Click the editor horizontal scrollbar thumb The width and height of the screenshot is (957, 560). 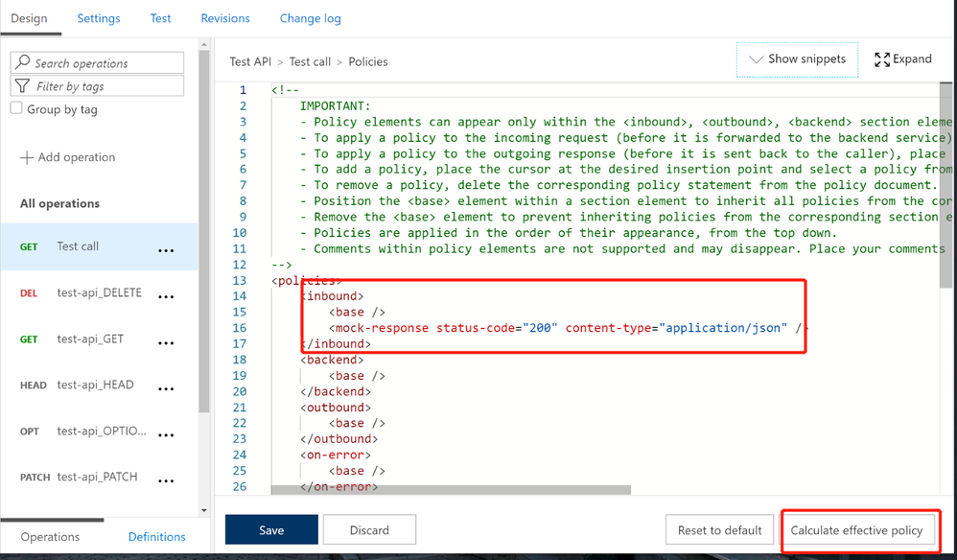point(451,490)
